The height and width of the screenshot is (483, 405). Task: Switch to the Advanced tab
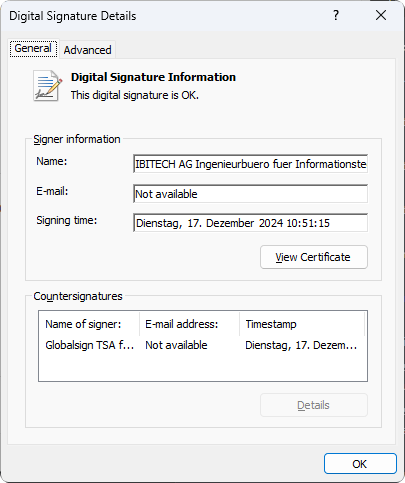tap(87, 50)
